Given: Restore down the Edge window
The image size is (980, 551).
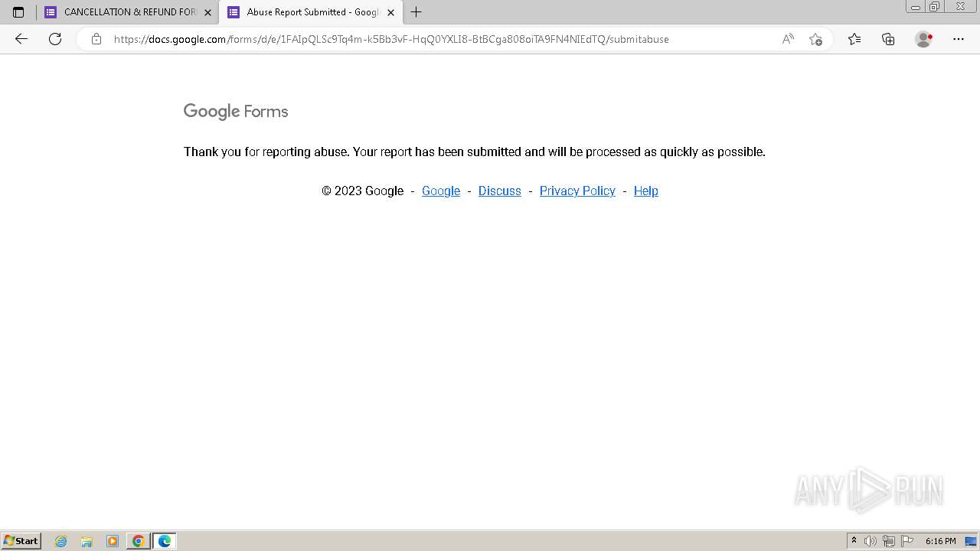Looking at the screenshot, I should click(935, 6).
